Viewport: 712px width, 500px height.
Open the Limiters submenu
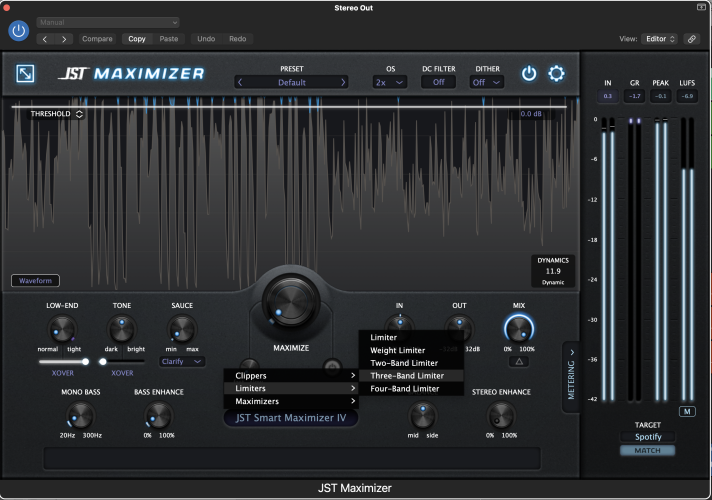point(291,388)
